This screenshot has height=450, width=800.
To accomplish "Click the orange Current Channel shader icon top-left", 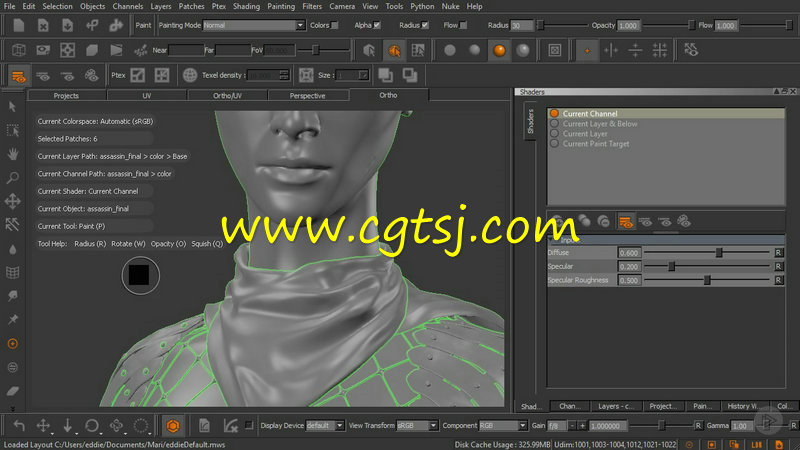I will [x=18, y=77].
